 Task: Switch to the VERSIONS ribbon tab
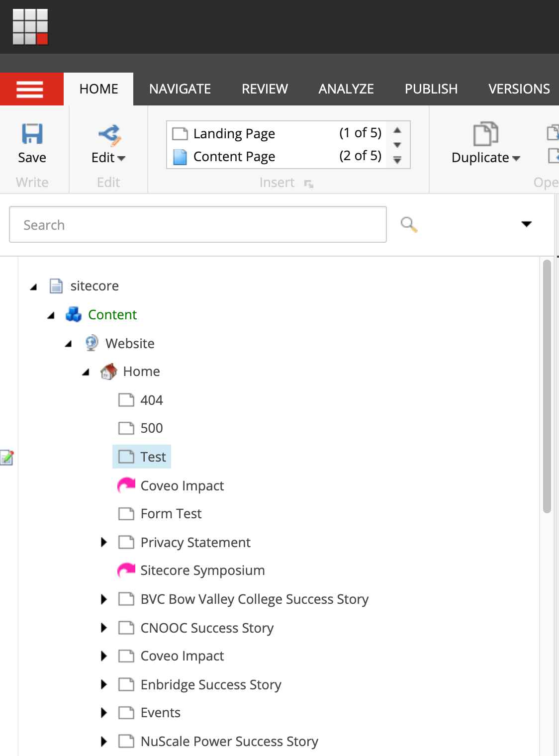point(519,89)
